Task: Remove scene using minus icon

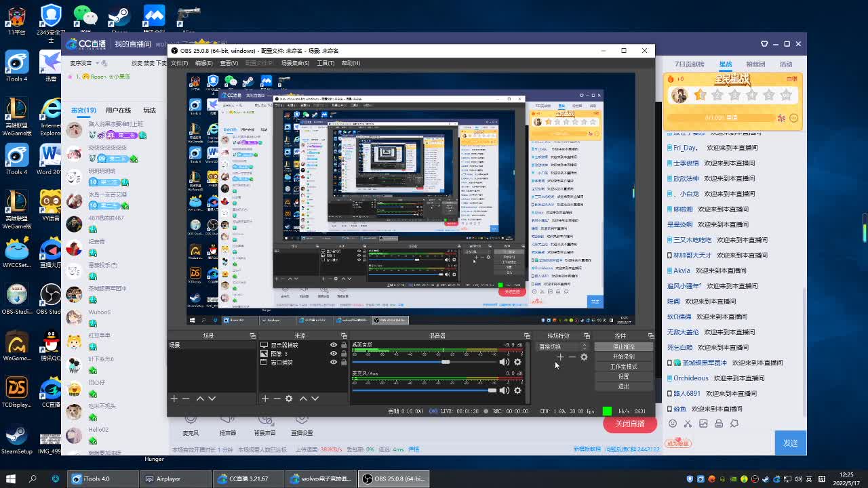Action: (x=186, y=399)
